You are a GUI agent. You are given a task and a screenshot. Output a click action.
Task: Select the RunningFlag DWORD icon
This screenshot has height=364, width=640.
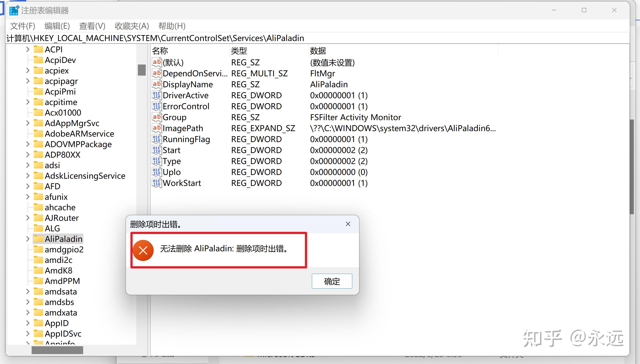point(157,139)
